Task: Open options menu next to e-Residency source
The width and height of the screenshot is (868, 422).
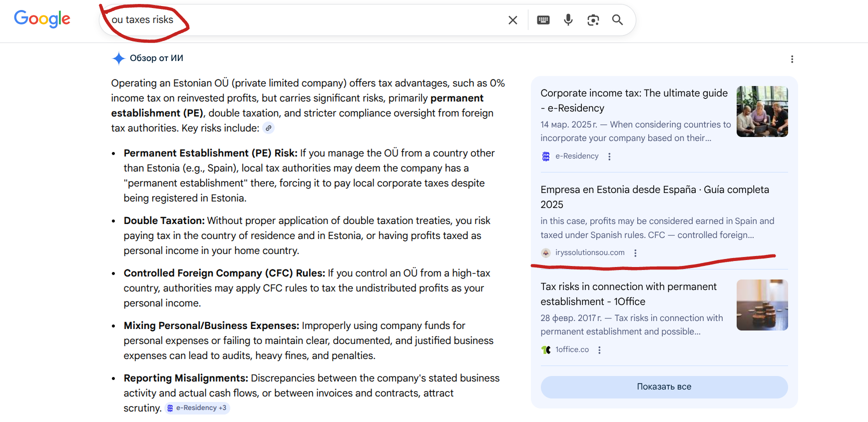Action: (609, 156)
